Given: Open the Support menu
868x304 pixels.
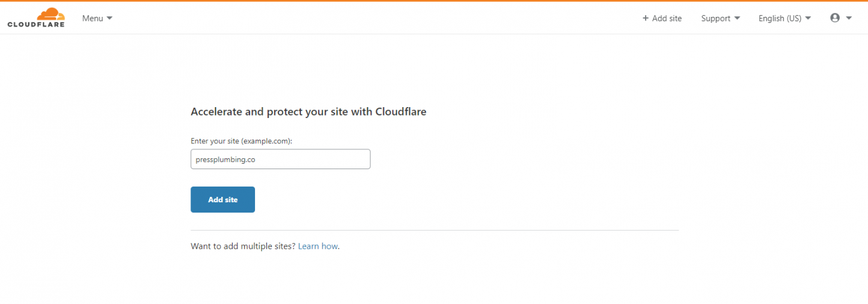Looking at the screenshot, I should [720, 18].
